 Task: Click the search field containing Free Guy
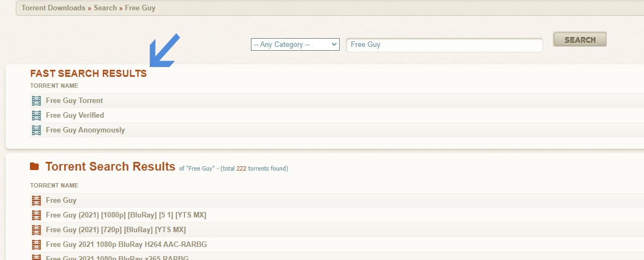[x=444, y=45]
